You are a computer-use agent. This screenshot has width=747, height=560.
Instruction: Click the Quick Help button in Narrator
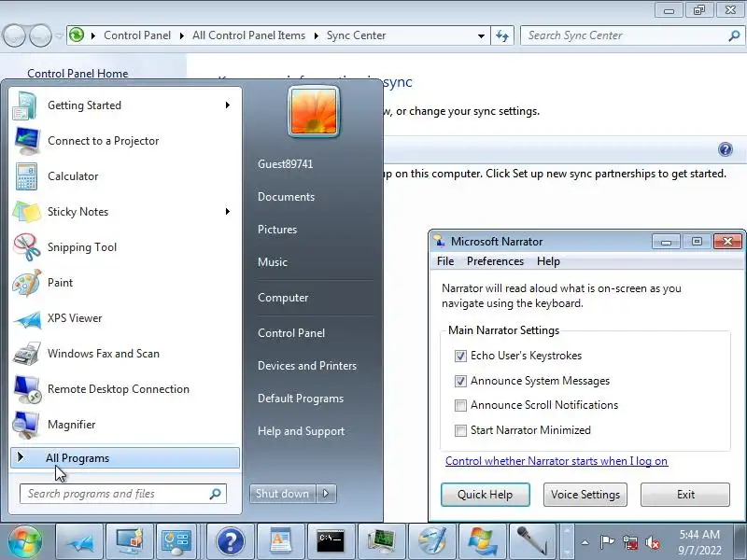(485, 495)
